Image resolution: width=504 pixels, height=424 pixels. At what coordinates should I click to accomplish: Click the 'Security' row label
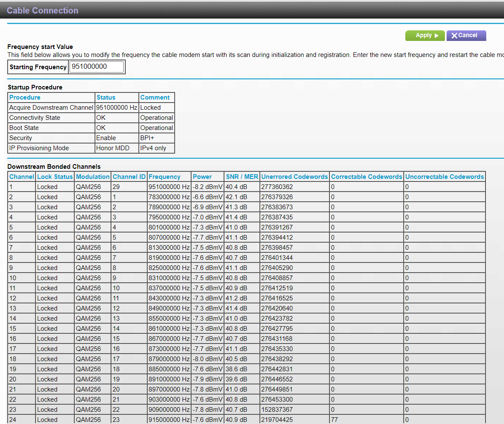[21, 138]
